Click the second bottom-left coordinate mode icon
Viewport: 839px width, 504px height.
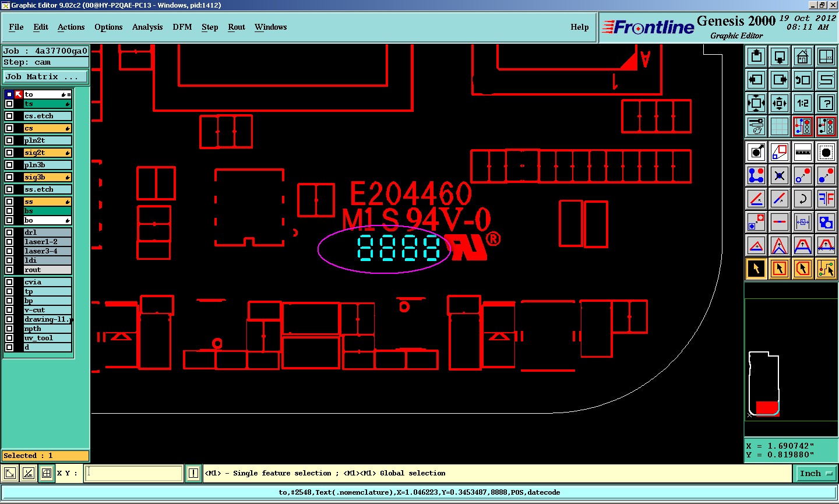[28, 473]
